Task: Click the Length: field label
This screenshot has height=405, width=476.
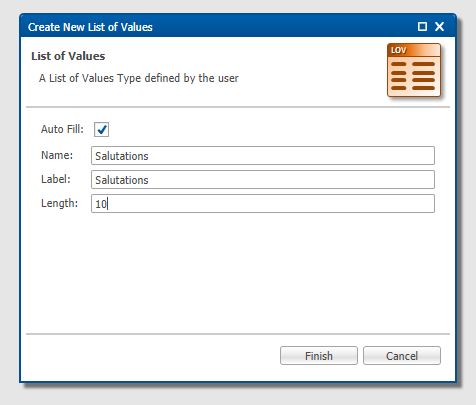Action: [59, 203]
